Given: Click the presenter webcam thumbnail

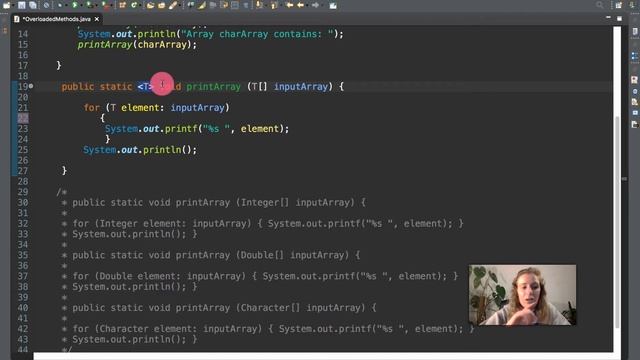Looking at the screenshot, I should (x=522, y=295).
